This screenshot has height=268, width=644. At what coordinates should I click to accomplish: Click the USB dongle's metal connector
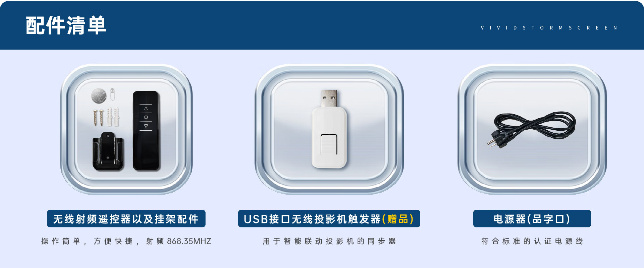[x=329, y=98]
